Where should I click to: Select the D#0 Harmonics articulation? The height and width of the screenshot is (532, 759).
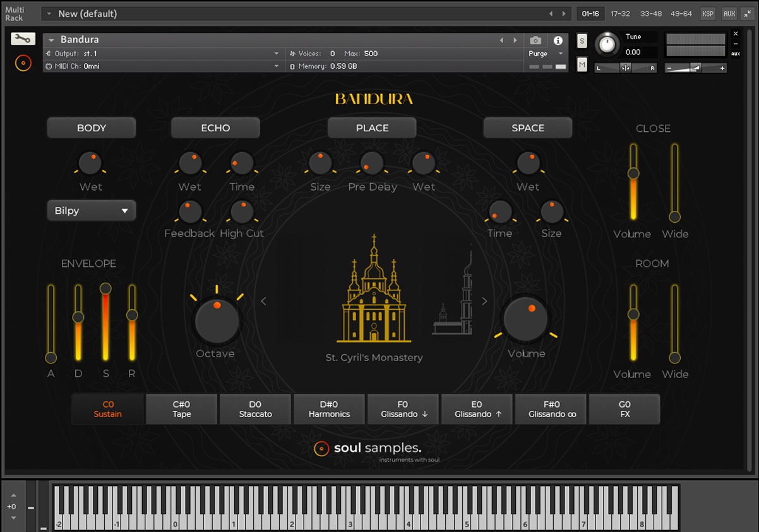pyautogui.click(x=329, y=410)
